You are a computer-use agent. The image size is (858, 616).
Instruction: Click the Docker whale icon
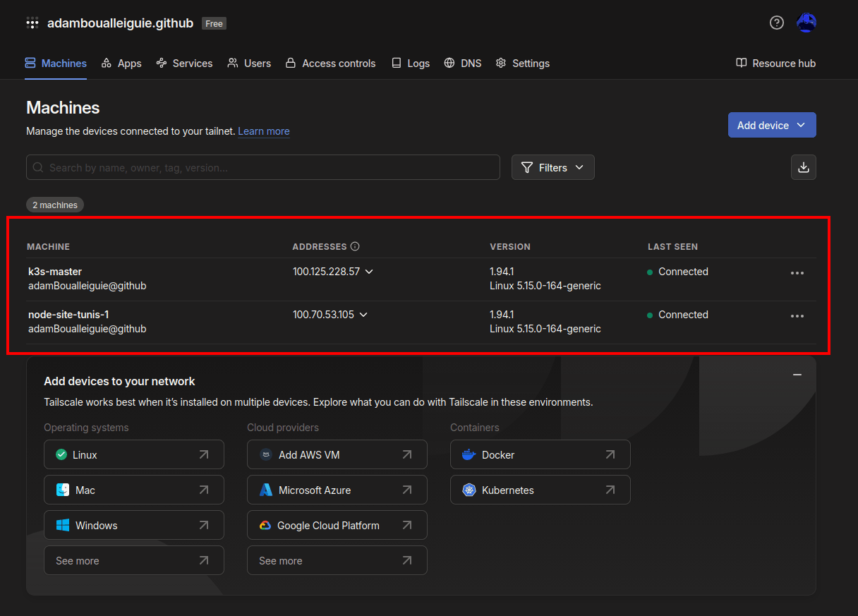pyautogui.click(x=469, y=454)
